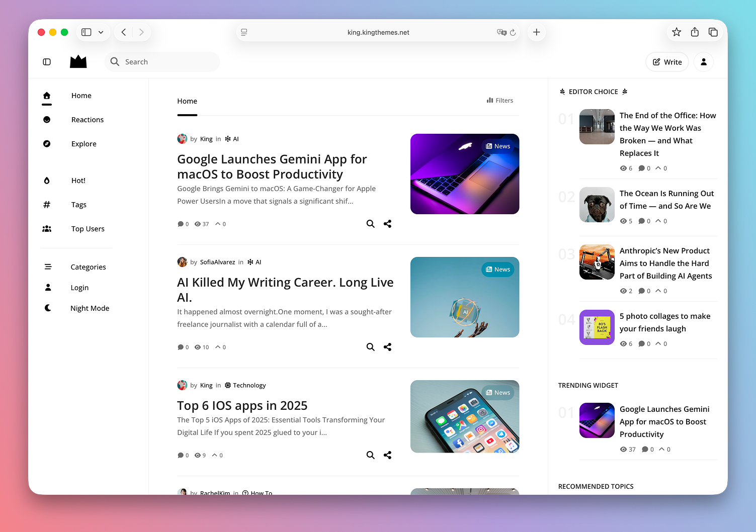Open a new tab with plus button
The height and width of the screenshot is (532, 756).
click(x=537, y=32)
